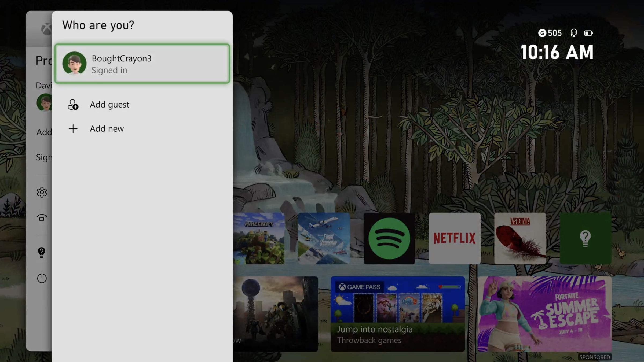
Task: Launch the Minecraft tile
Action: [258, 238]
